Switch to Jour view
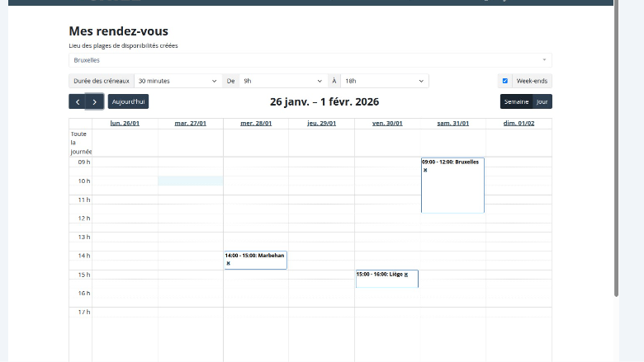The width and height of the screenshot is (644, 362). pos(542,101)
